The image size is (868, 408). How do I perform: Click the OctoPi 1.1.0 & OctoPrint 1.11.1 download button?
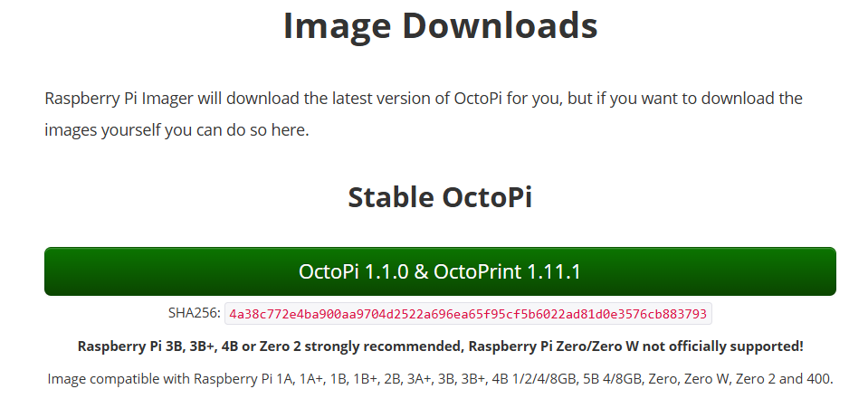[x=440, y=271]
